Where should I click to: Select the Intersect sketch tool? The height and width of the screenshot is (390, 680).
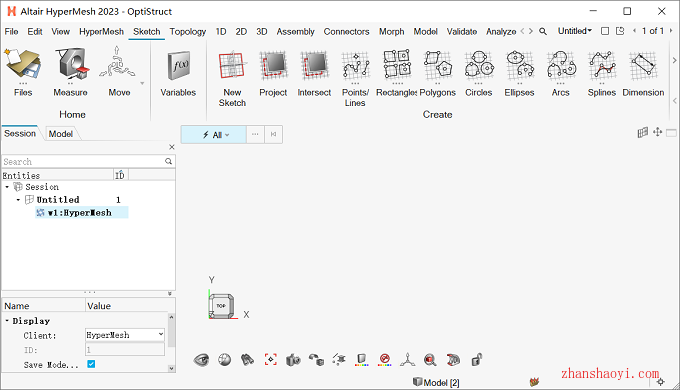pyautogui.click(x=314, y=72)
